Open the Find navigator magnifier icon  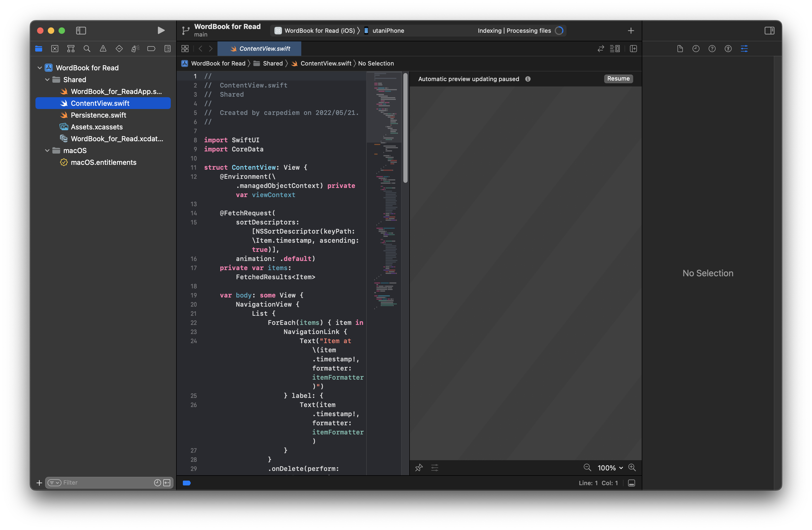(87, 49)
